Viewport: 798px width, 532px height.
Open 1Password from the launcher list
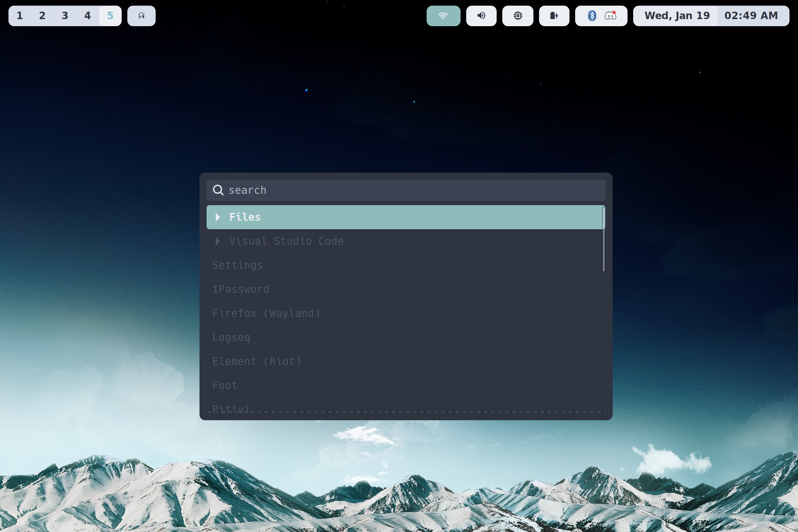point(241,289)
